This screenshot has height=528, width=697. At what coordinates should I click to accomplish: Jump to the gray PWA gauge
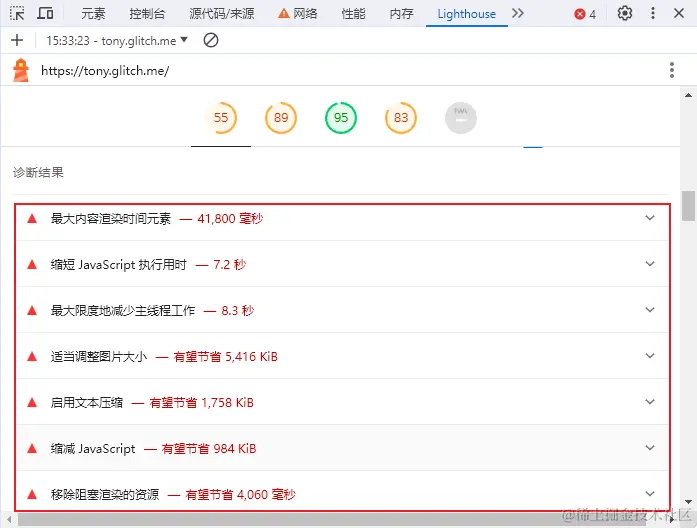[x=461, y=118]
